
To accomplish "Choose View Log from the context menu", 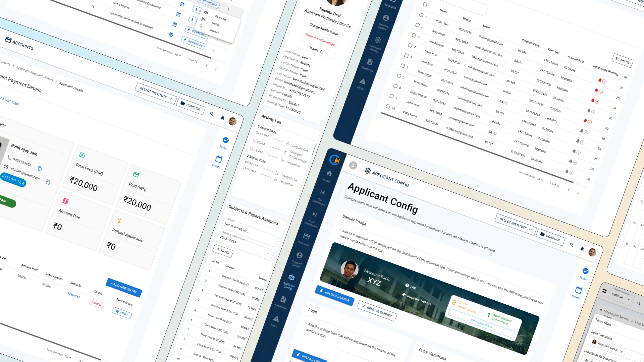I will pos(220,17).
